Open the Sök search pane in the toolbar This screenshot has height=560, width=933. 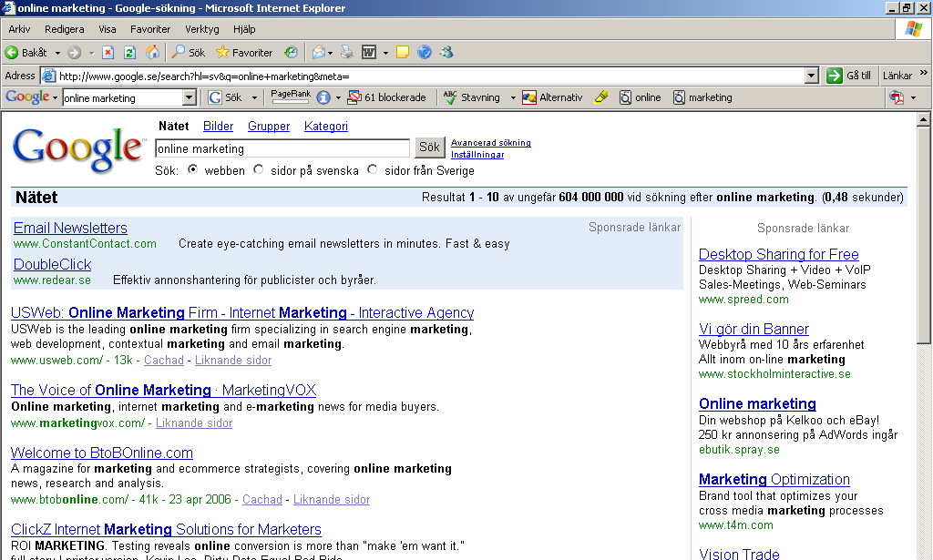pyautogui.click(x=188, y=52)
